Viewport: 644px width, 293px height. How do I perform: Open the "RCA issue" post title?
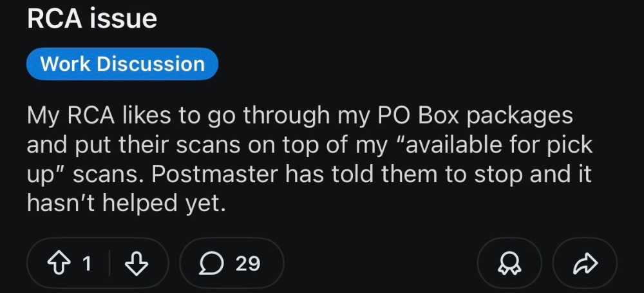point(91,19)
